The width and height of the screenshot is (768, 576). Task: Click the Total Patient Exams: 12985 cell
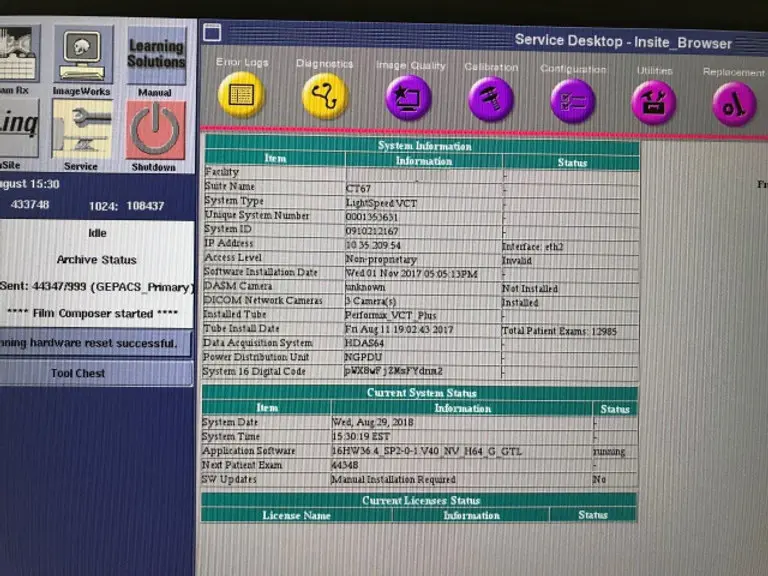point(559,331)
